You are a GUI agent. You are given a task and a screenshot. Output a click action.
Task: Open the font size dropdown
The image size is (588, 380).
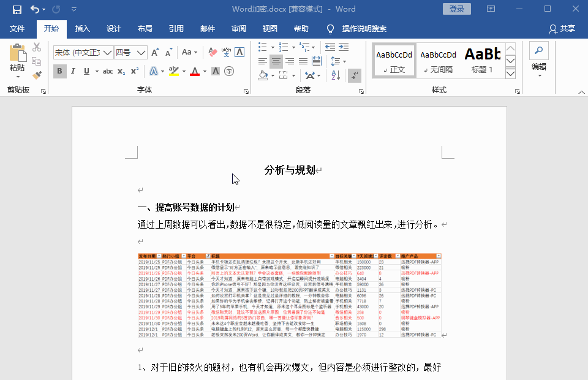140,53
